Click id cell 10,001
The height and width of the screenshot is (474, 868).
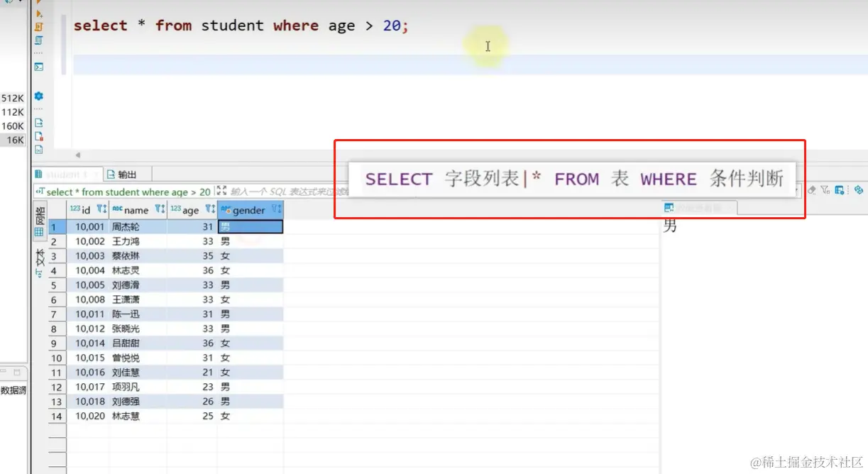[88, 227]
